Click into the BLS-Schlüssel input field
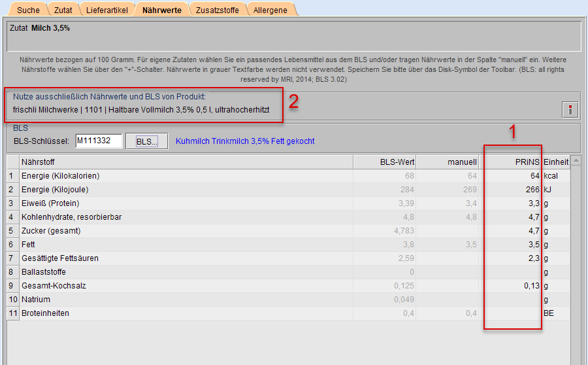Screen dimensions: 588x365 (99, 141)
